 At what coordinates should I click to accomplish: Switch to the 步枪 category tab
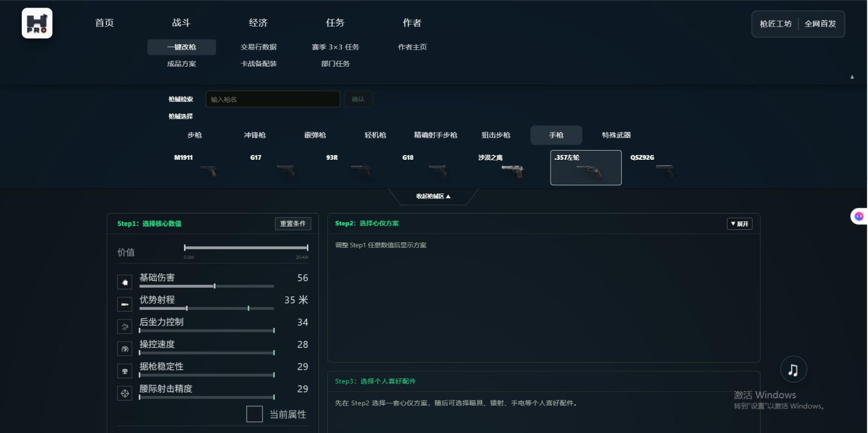point(194,135)
